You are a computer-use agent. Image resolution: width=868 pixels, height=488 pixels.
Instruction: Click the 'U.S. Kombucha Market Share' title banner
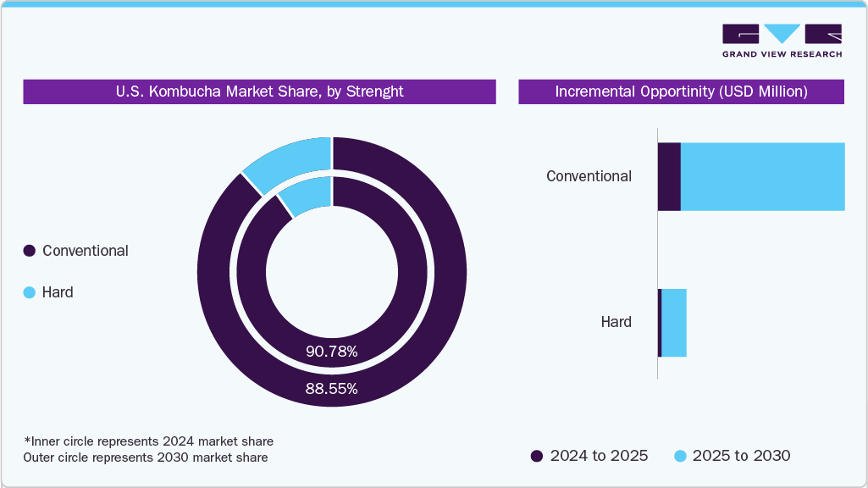259,91
